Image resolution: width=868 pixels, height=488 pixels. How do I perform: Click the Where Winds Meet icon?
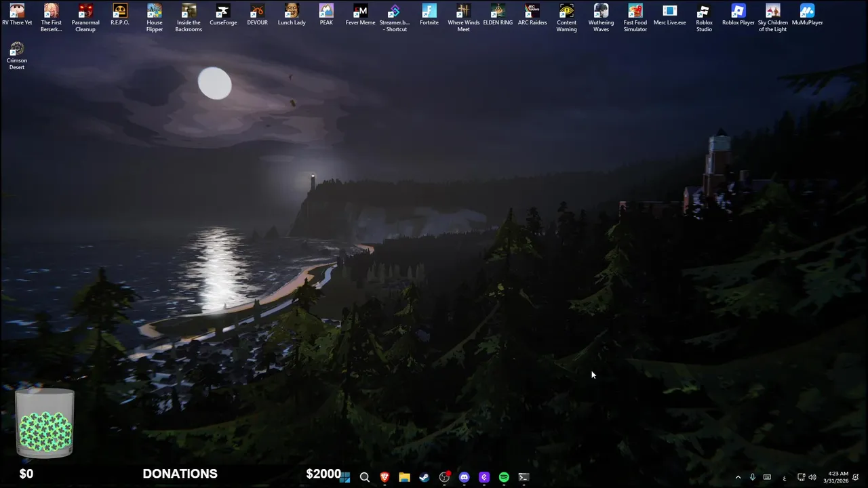463,18
